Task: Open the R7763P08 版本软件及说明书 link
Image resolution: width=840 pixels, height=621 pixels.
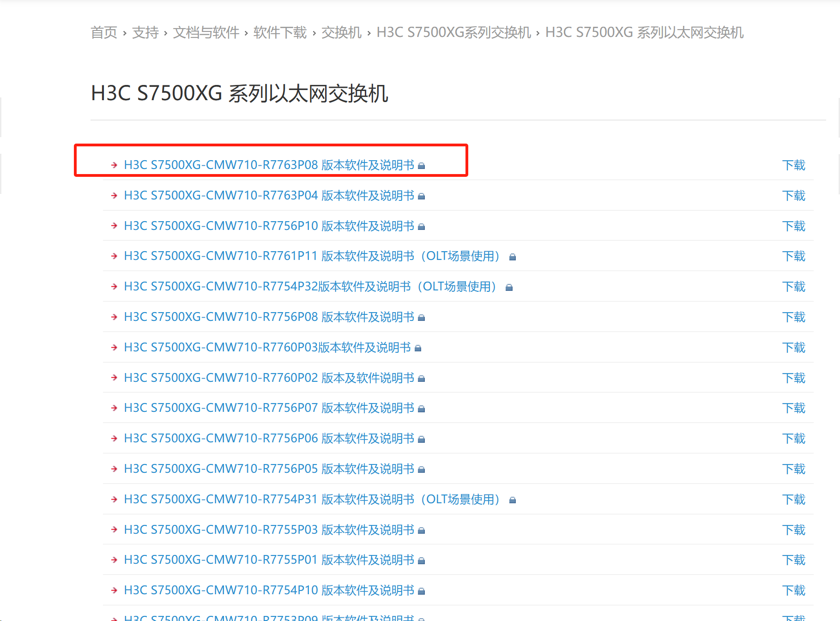Action: click(x=269, y=165)
